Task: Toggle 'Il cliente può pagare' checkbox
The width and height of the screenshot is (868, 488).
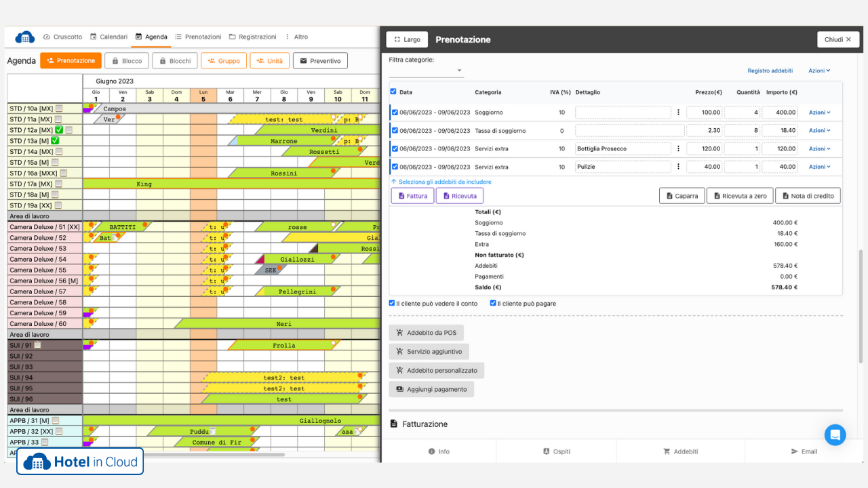Action: pos(493,303)
